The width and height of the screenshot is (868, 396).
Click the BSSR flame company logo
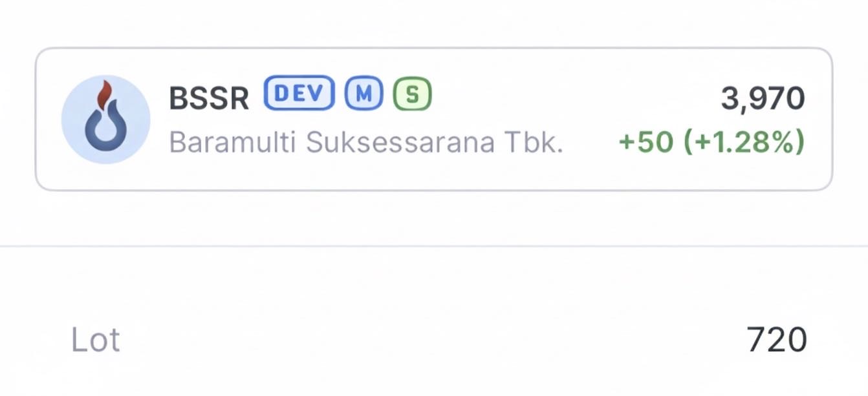pos(105,120)
